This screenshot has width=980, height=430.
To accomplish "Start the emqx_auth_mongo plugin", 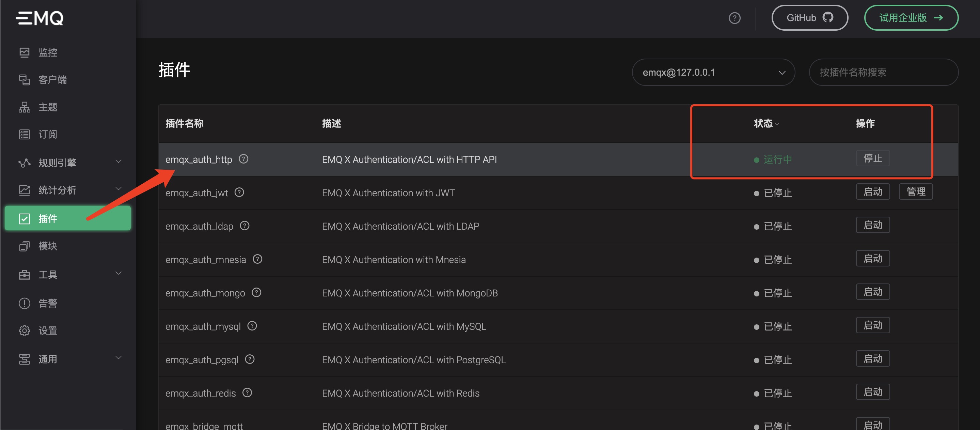I will point(873,292).
